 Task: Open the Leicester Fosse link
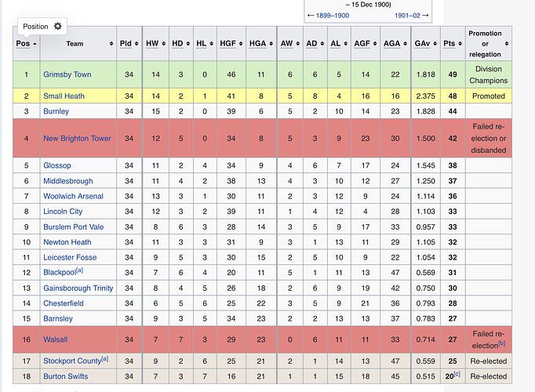click(70, 257)
